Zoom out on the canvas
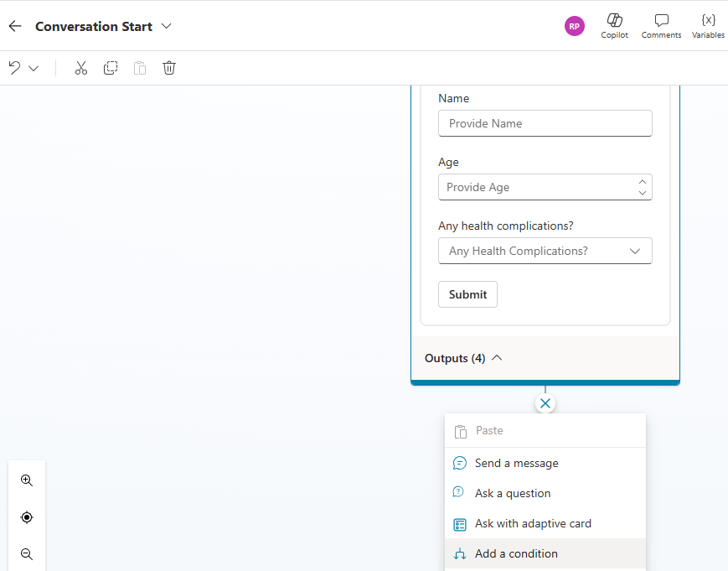This screenshot has height=571, width=728. 27,554
